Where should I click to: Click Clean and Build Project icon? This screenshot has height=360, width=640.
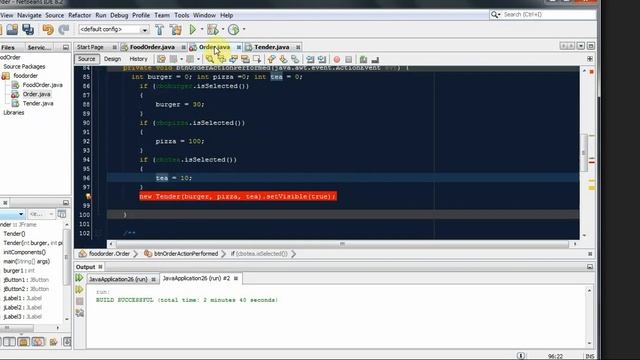tap(176, 29)
